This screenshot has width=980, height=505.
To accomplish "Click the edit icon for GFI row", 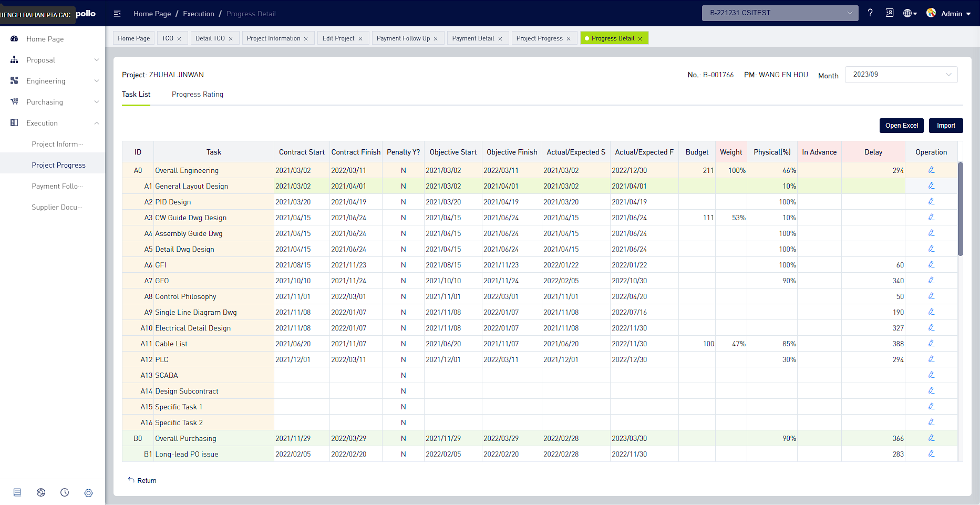I will click(x=931, y=265).
